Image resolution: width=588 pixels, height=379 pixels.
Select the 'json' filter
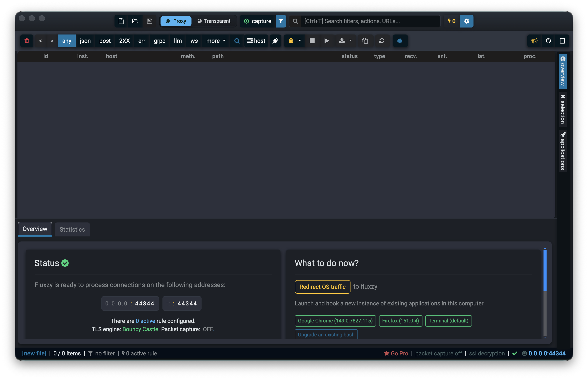click(85, 41)
